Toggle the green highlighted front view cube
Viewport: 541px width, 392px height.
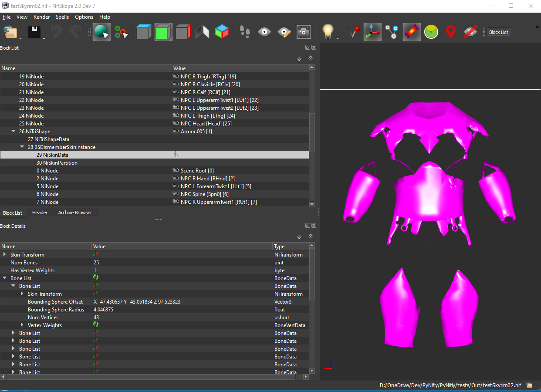coord(163,32)
